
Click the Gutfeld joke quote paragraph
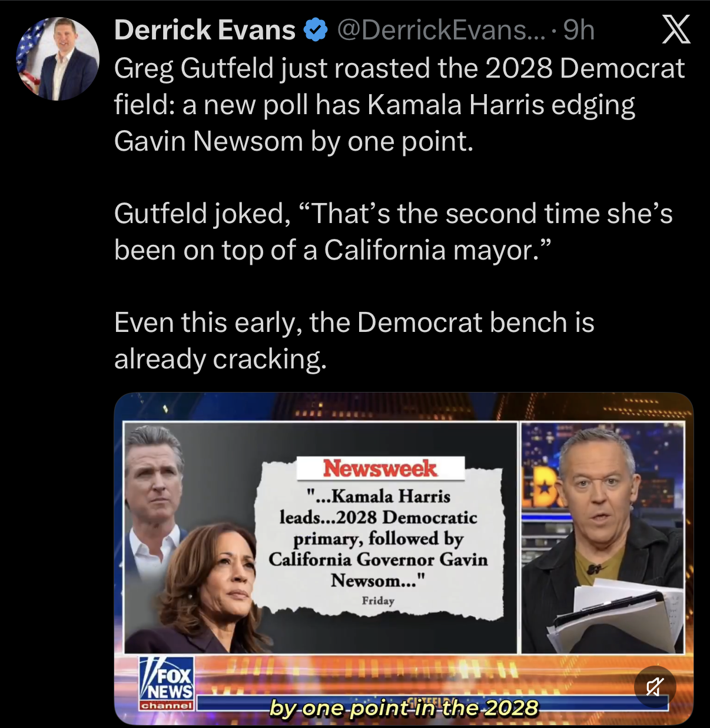tap(393, 232)
